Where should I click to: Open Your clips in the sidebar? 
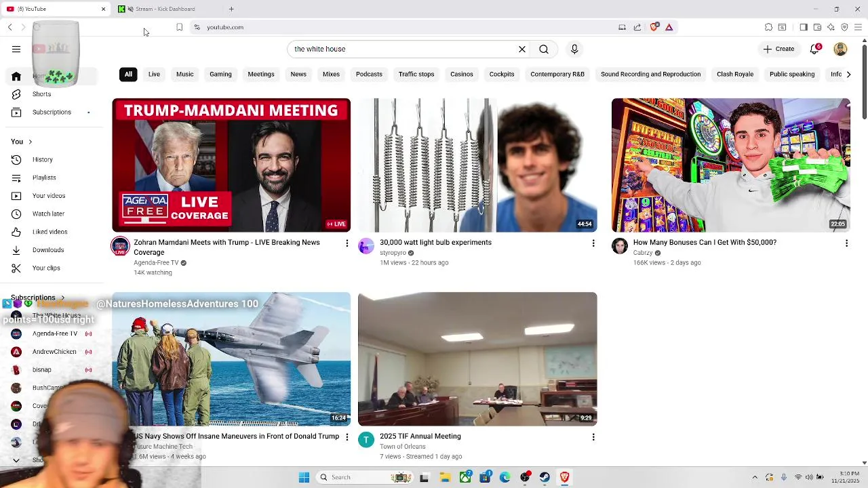[46, 268]
